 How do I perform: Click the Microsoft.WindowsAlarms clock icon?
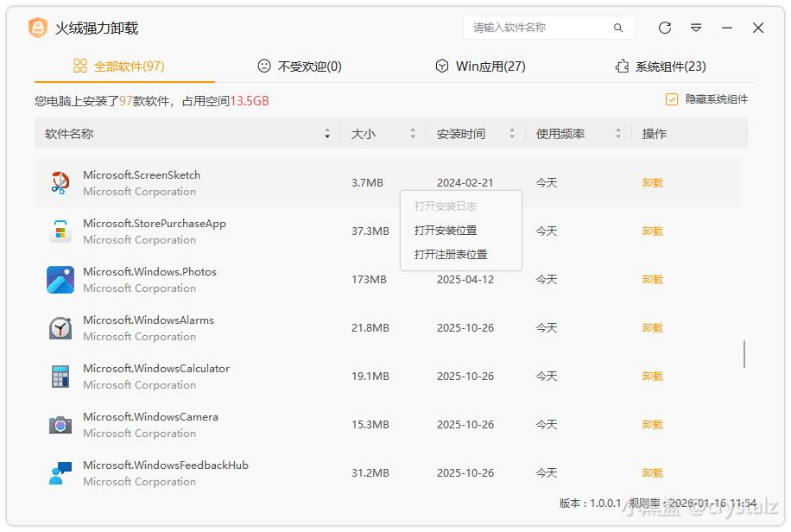click(x=60, y=328)
